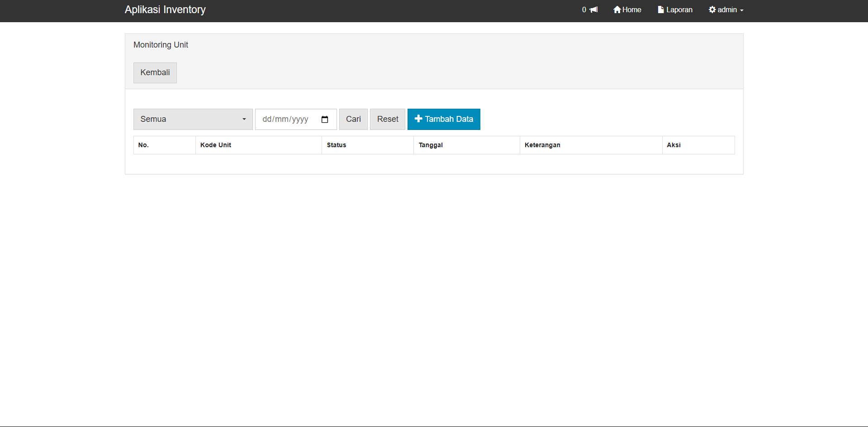The height and width of the screenshot is (427, 868).
Task: Select the Status column header
Action: pos(337,145)
